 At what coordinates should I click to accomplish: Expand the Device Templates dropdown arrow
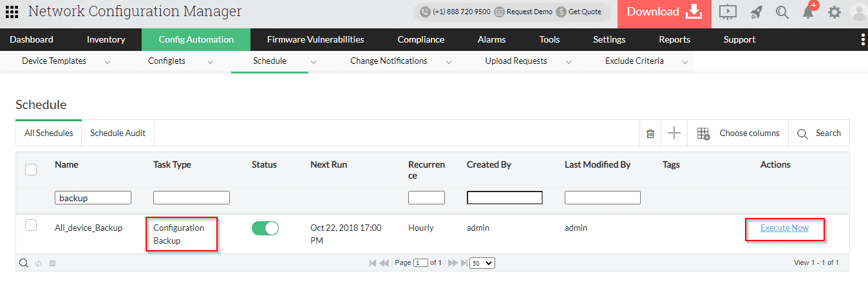pos(108,62)
